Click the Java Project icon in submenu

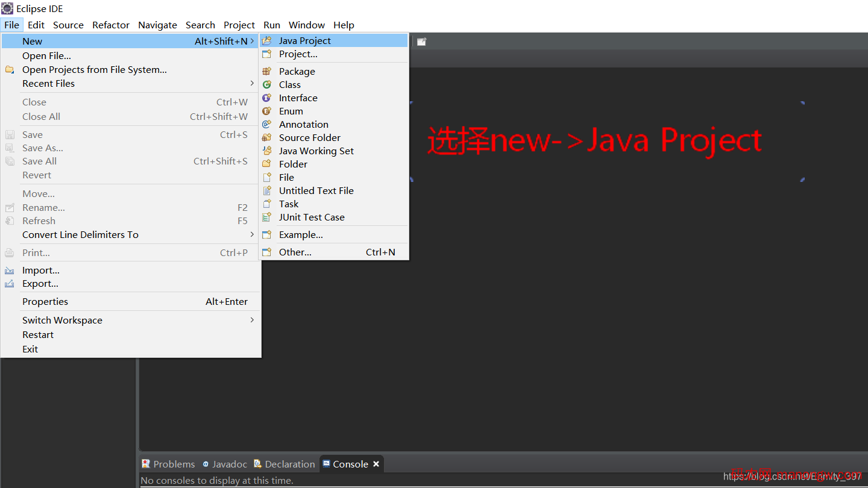(266, 41)
